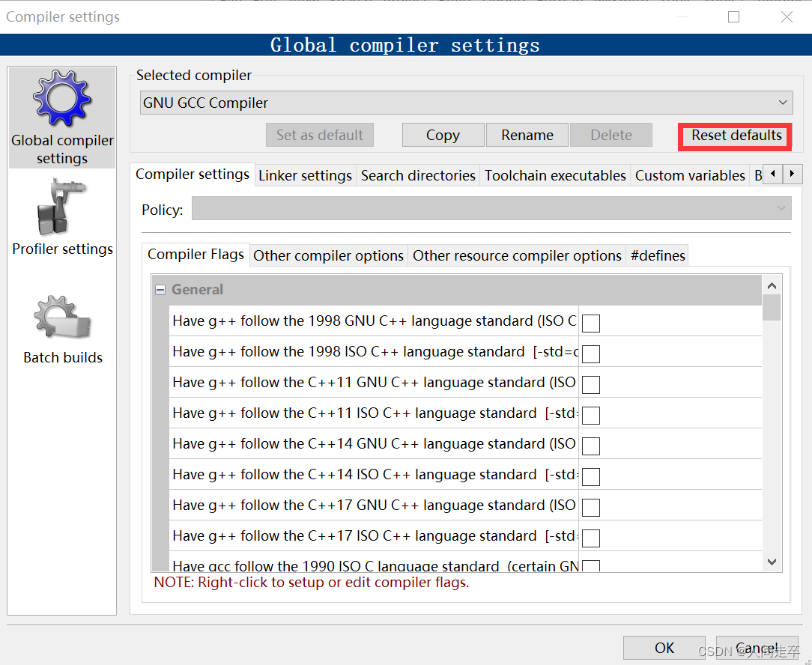812x665 pixels.
Task: Check C++11 ISO C++ standard option
Action: [x=591, y=416]
